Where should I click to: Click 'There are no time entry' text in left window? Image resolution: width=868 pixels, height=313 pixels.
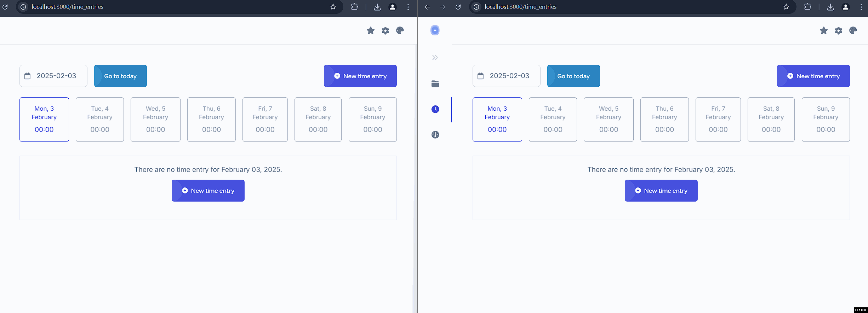pos(208,169)
